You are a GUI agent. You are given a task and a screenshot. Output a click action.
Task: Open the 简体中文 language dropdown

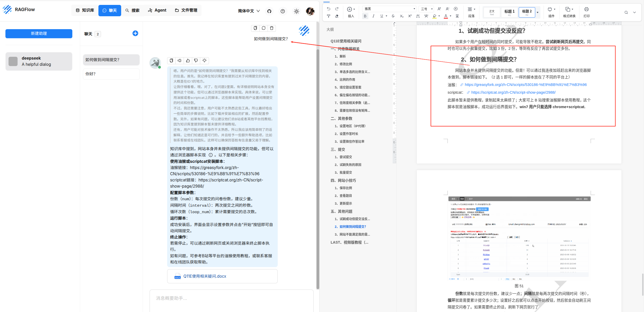pos(249,11)
